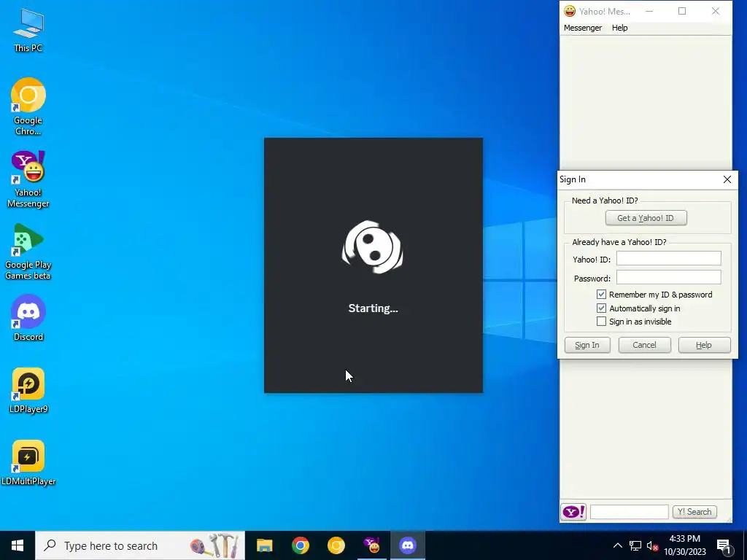
Task: Click the Y! Search button
Action: (x=694, y=512)
